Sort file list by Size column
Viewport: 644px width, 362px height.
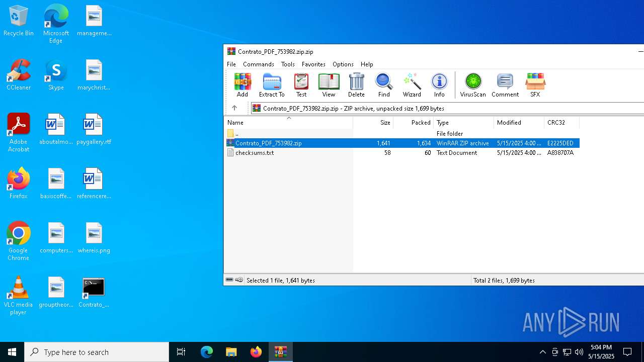[373, 123]
